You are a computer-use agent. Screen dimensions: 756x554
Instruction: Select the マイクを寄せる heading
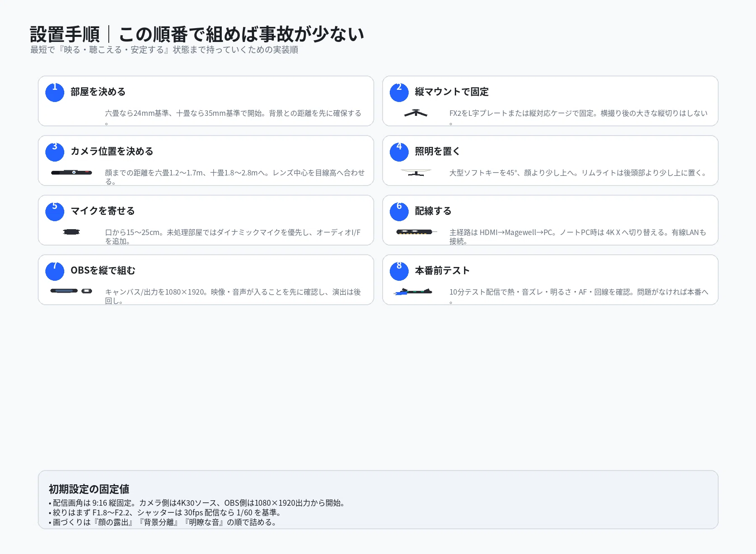103,211
